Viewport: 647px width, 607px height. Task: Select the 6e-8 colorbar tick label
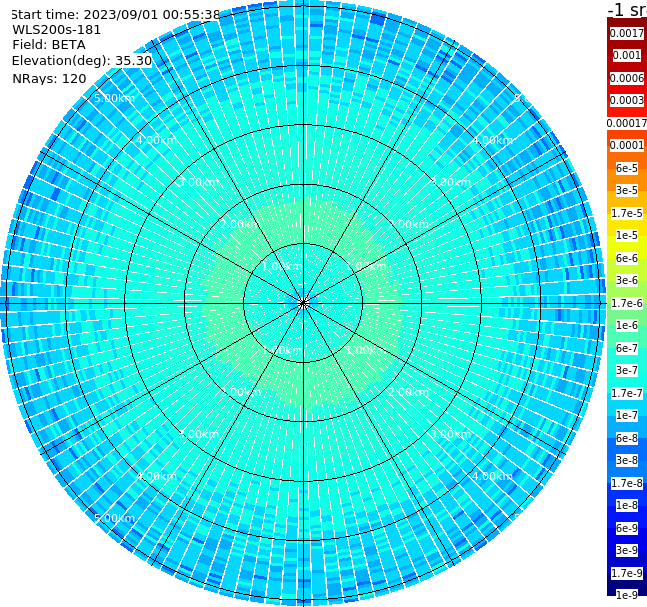(x=627, y=438)
